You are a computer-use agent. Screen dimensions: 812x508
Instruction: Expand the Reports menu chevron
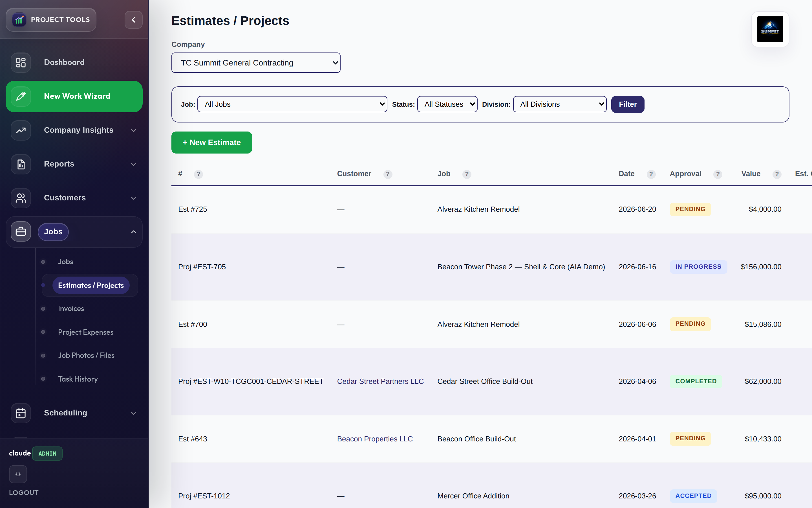pyautogui.click(x=134, y=164)
